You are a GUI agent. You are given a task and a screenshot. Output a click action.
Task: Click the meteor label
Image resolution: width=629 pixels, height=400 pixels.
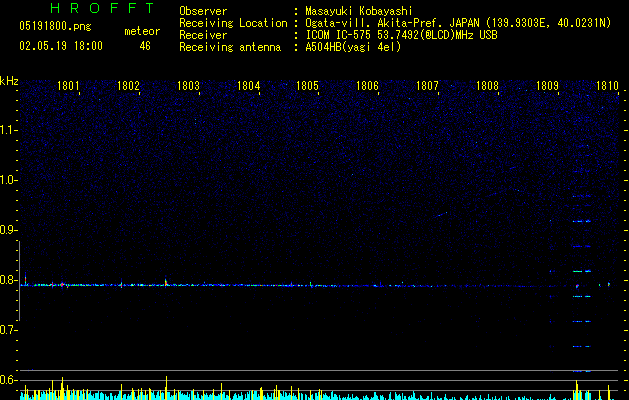(142, 31)
